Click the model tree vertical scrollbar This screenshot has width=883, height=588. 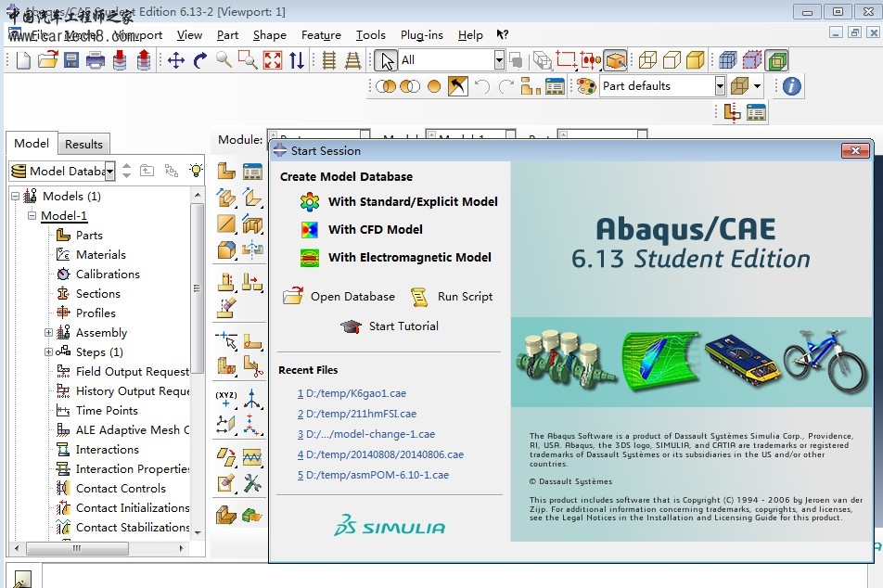coord(197,288)
